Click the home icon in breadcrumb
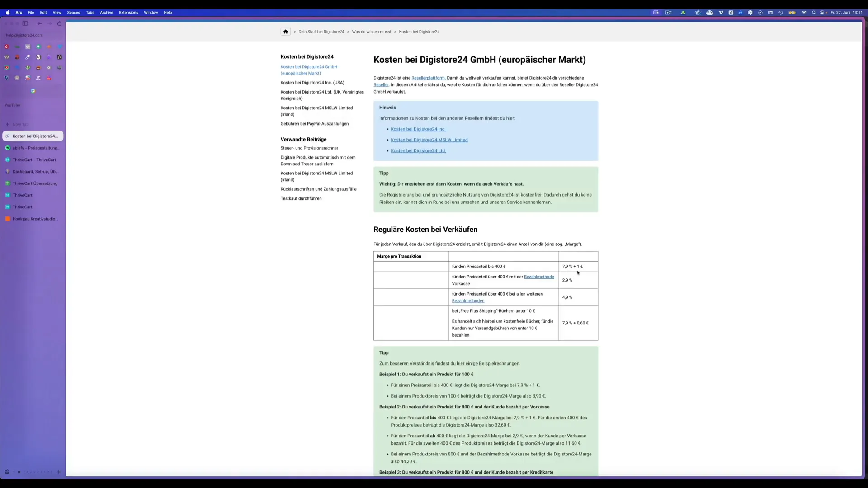Image resolution: width=868 pixels, height=488 pixels. (x=285, y=32)
